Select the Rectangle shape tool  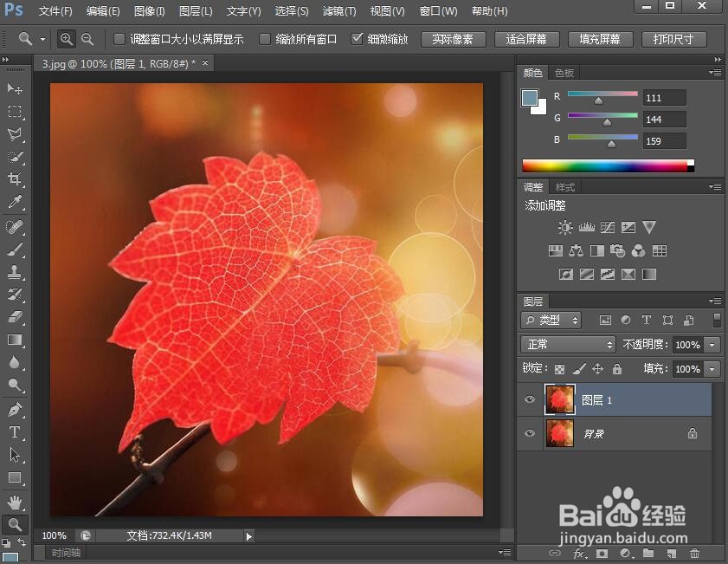[x=15, y=477]
